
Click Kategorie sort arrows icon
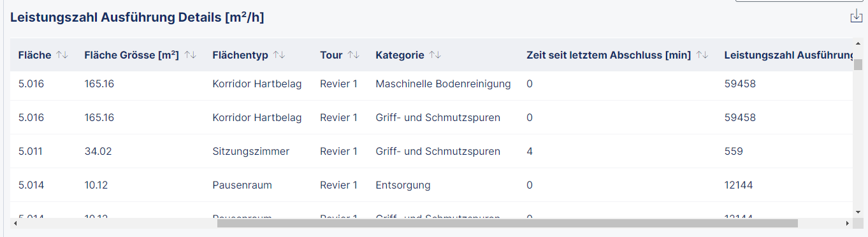coord(435,55)
